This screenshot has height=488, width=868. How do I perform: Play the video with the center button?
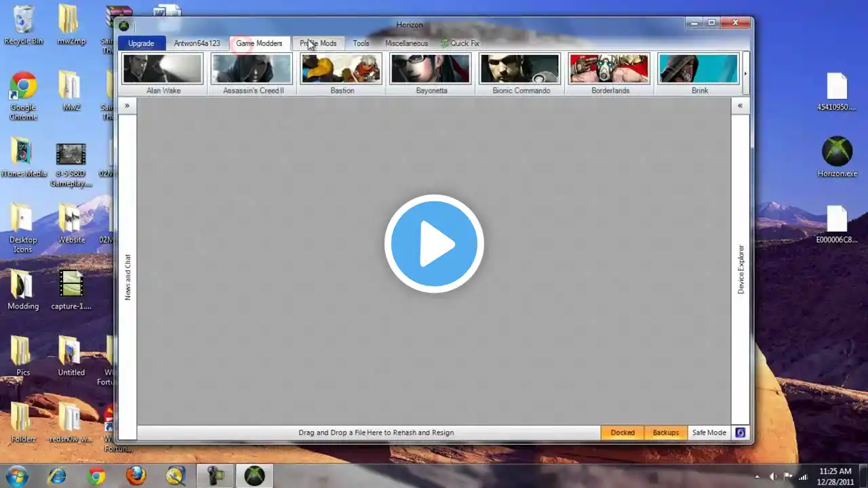434,244
